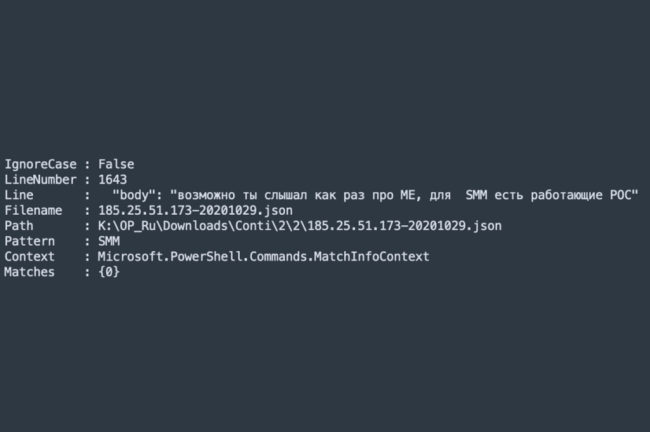650x433 pixels.
Task: Click the line number value 1643
Action: [112, 180]
